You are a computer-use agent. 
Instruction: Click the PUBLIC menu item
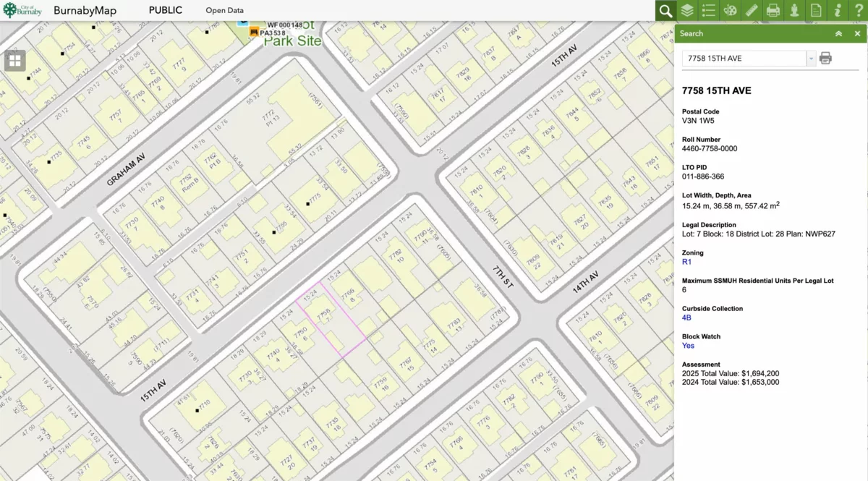tap(165, 11)
